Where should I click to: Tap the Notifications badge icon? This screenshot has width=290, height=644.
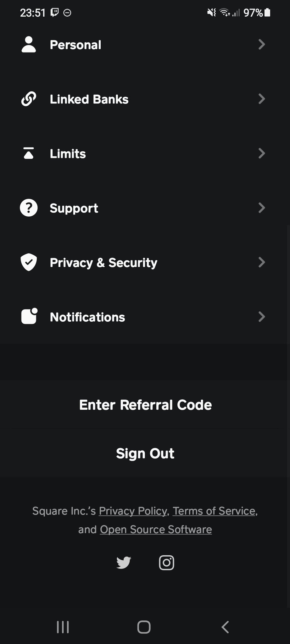pyautogui.click(x=29, y=316)
